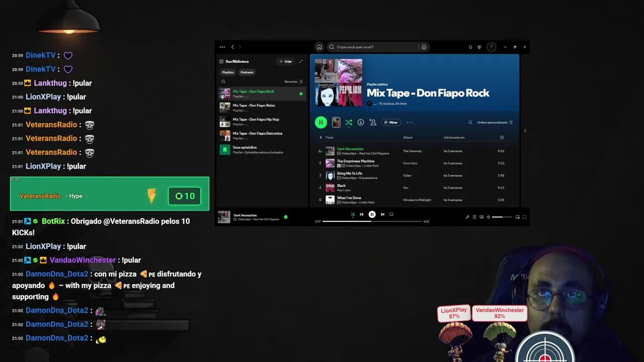Viewport: 644px width, 362px height.
Task: Select the Playlists filter chip
Action: click(228, 72)
